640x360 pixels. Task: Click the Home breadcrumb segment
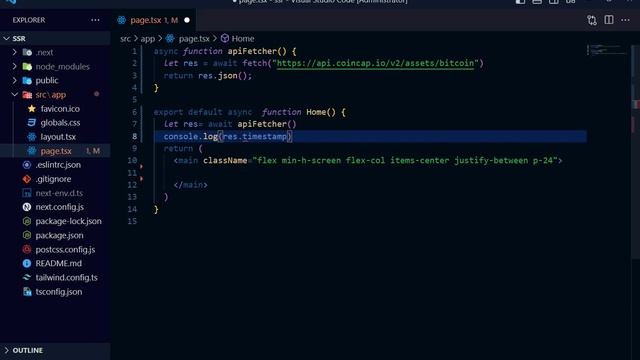pyautogui.click(x=243, y=38)
